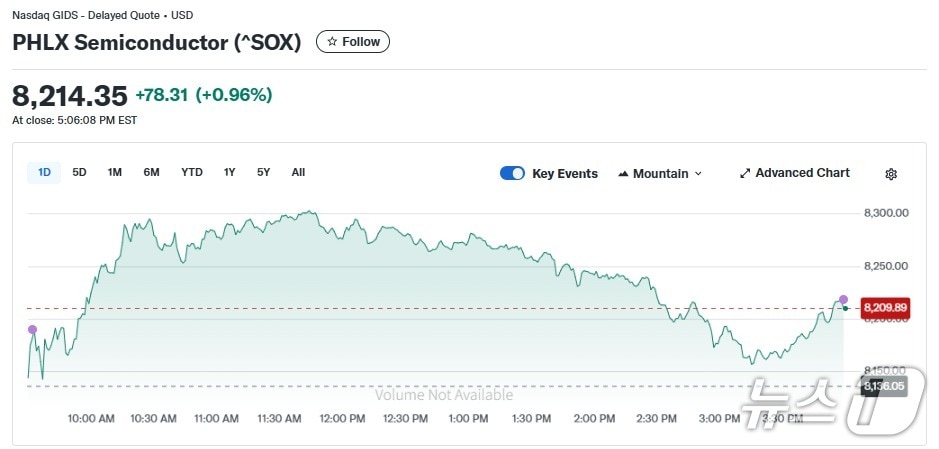The image size is (939, 449).
Task: Open chart settings gear icon
Action: click(x=891, y=174)
